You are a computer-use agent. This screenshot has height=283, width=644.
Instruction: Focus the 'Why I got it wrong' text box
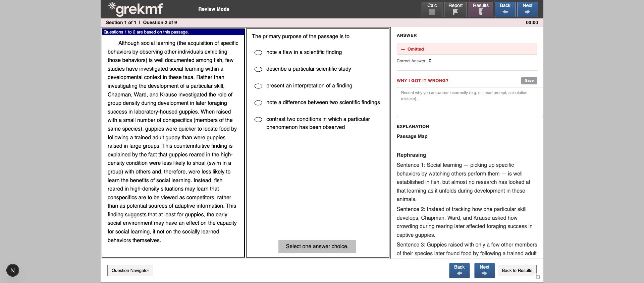470,102
